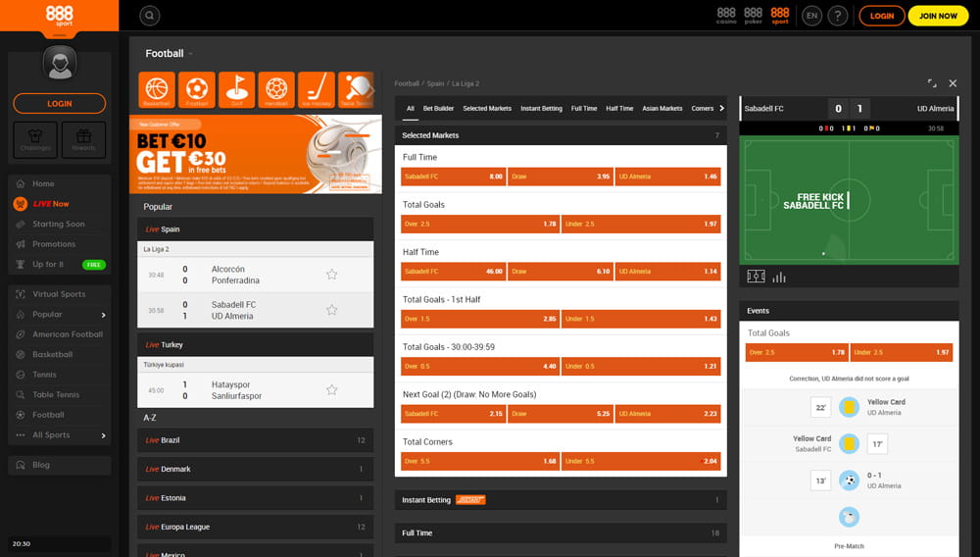Expand the Instant Betting section
Viewport: 980px width, 557px height.
561,499
